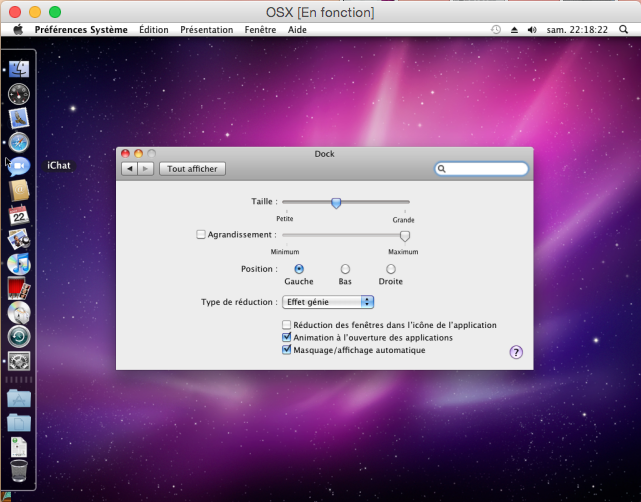Open the document file in Dock

[19, 447]
